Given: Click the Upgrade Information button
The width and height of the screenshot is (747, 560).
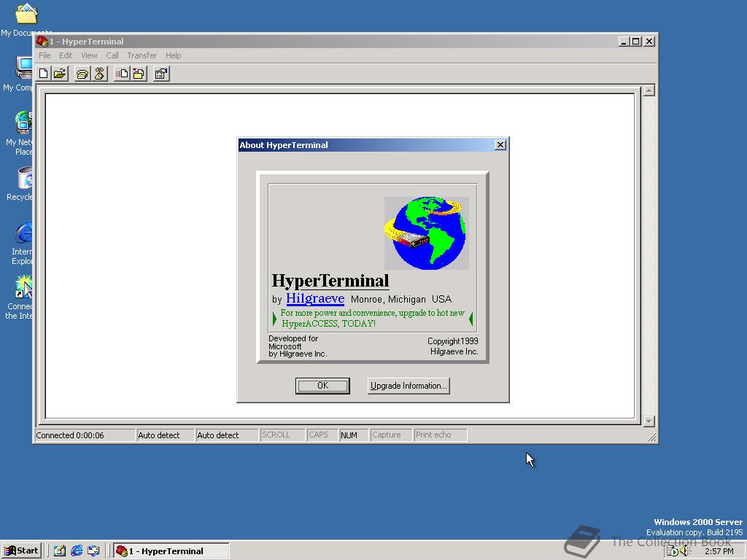Looking at the screenshot, I should point(409,386).
